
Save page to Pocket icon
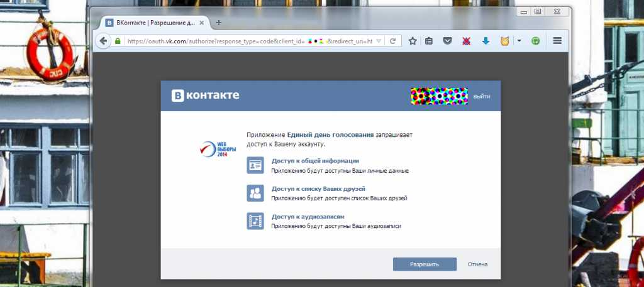[x=448, y=41]
